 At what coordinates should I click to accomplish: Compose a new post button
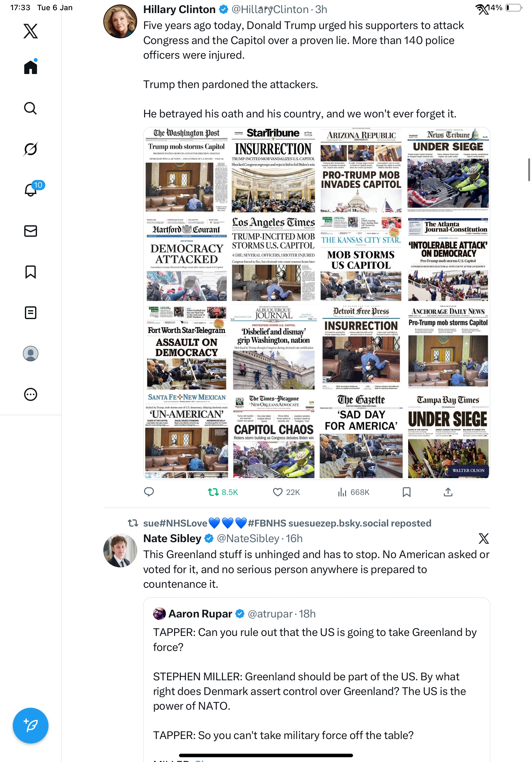pyautogui.click(x=31, y=726)
